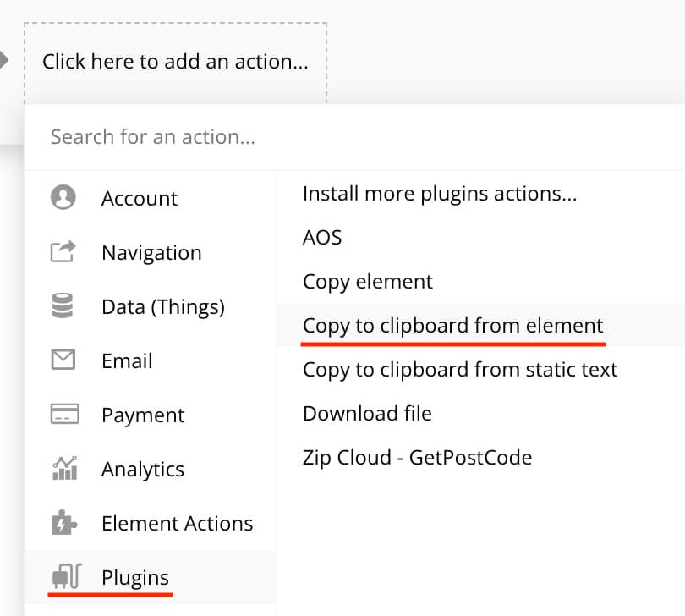Click the Element Actions puzzle icon
685x616 pixels.
[63, 522]
